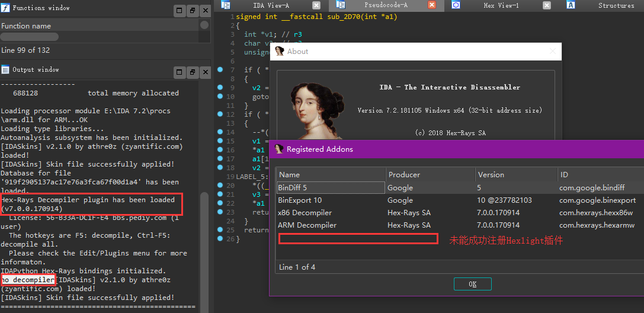Image resolution: width=644 pixels, height=313 pixels.
Task: Sort addons by ID column
Action: pos(601,174)
